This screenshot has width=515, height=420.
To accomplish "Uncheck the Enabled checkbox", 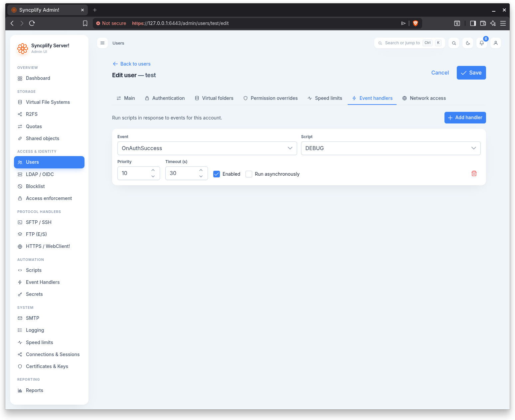I will (217, 174).
